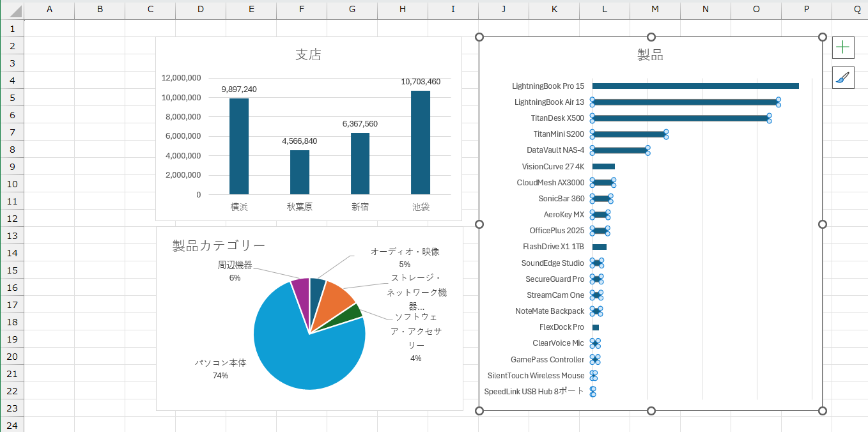Click the data label 9,897,240

click(x=239, y=89)
